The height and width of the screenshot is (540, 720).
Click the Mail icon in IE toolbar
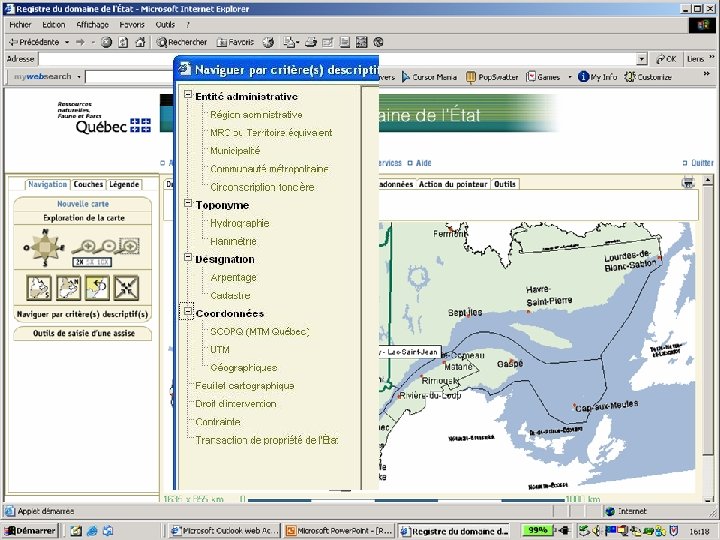291,42
